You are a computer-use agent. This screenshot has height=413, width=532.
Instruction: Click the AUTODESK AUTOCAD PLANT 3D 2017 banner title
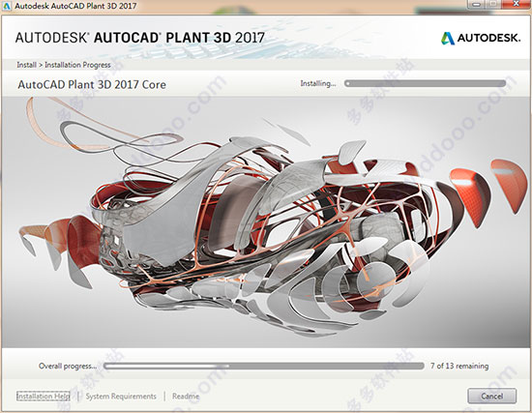pyautogui.click(x=140, y=38)
